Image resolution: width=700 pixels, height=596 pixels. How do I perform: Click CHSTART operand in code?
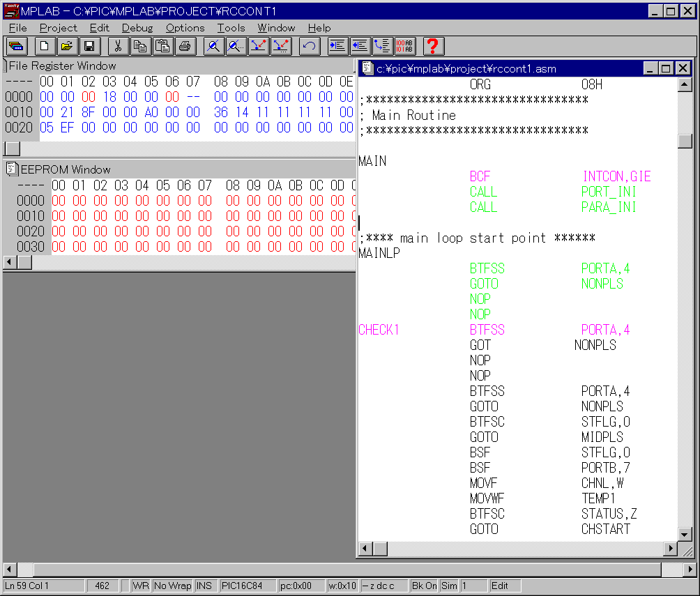[x=605, y=529]
